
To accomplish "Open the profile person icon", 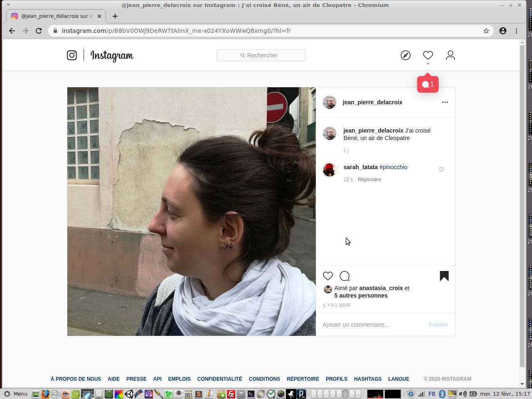I will click(x=450, y=55).
